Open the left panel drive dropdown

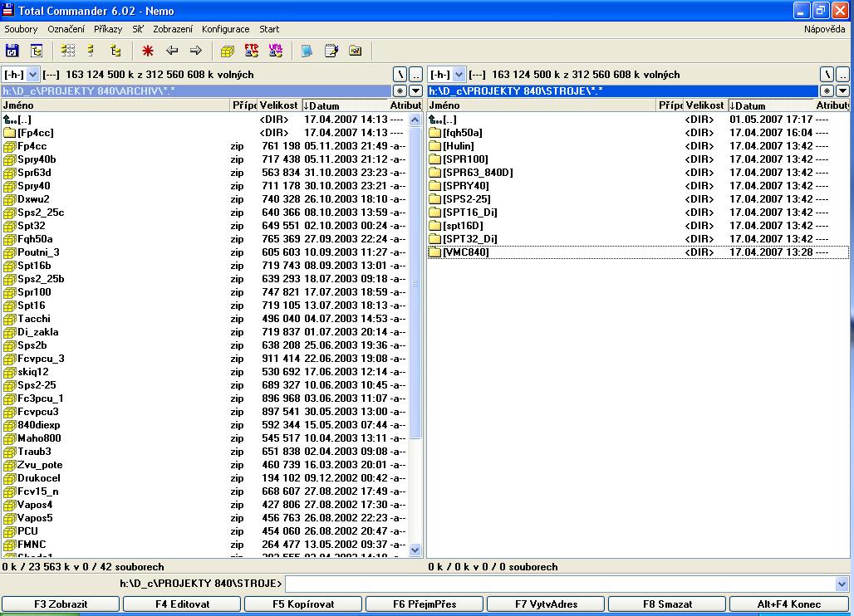pyautogui.click(x=33, y=75)
